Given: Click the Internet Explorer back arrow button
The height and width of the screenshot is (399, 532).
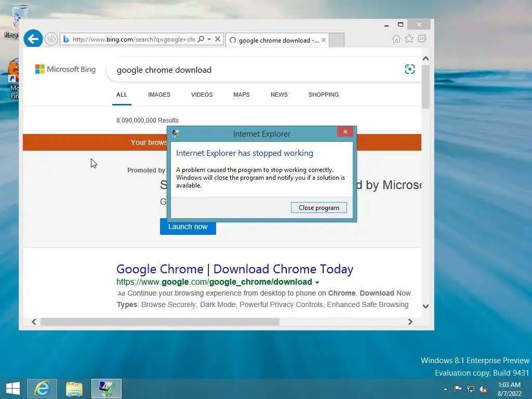Looking at the screenshot, I should point(33,39).
